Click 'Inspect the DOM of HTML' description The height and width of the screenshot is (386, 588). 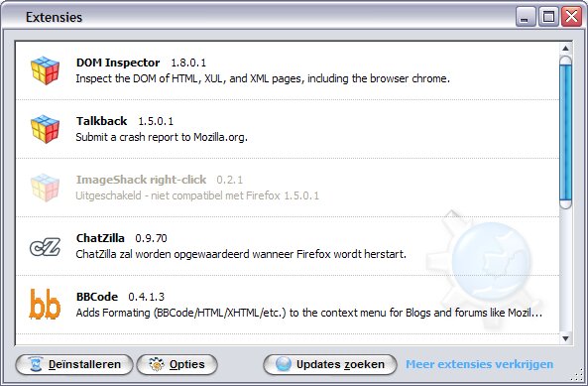pos(263,78)
